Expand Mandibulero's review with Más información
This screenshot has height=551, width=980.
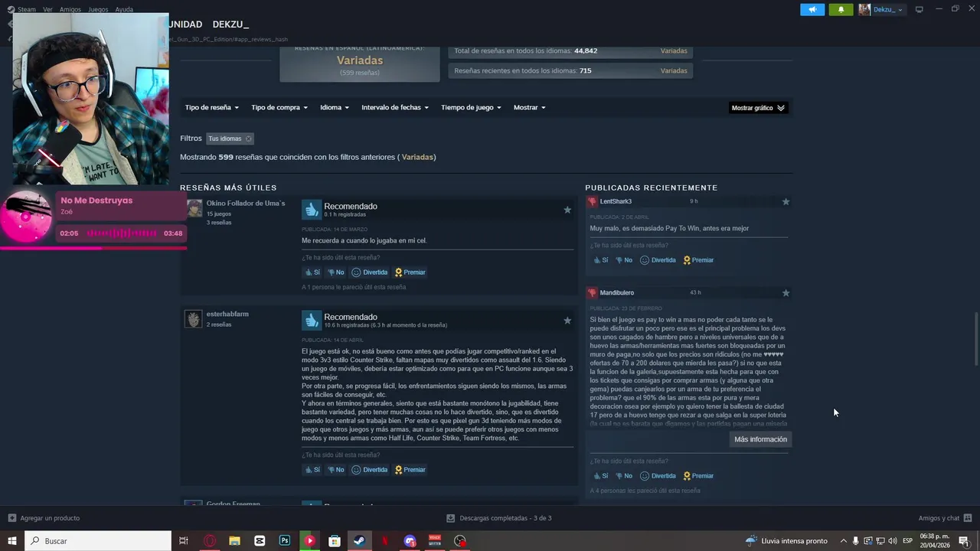[760, 439]
